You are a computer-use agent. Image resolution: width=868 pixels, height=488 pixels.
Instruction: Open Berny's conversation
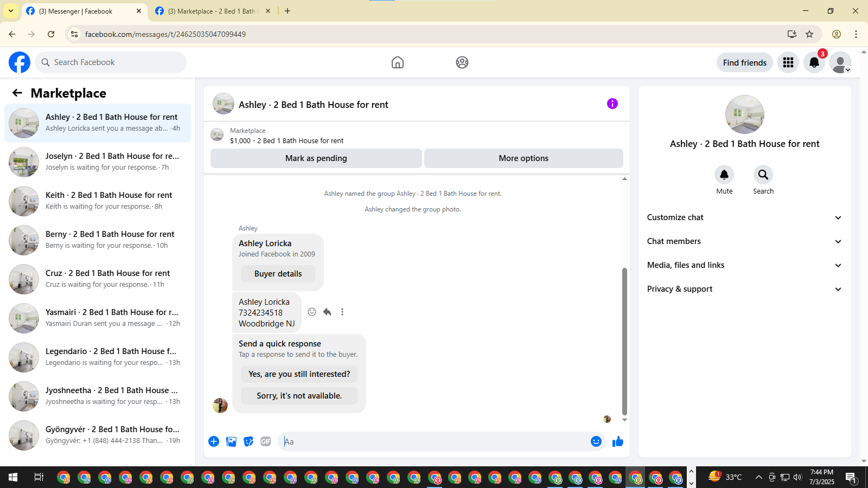[98, 240]
